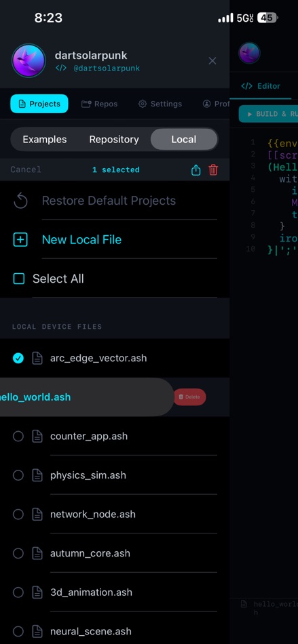Tap the network_node.ash file name
Viewport: 298px width, 644px height.
pos(93,515)
